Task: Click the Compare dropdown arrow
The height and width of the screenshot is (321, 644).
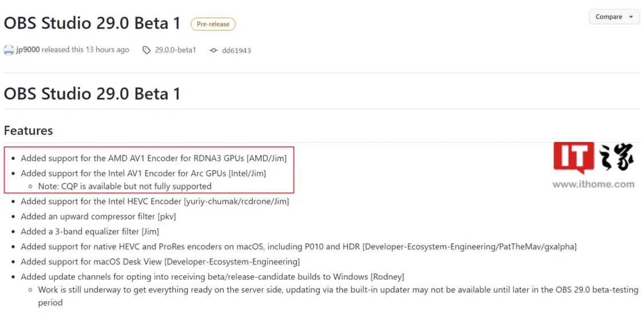Action: 631,17
